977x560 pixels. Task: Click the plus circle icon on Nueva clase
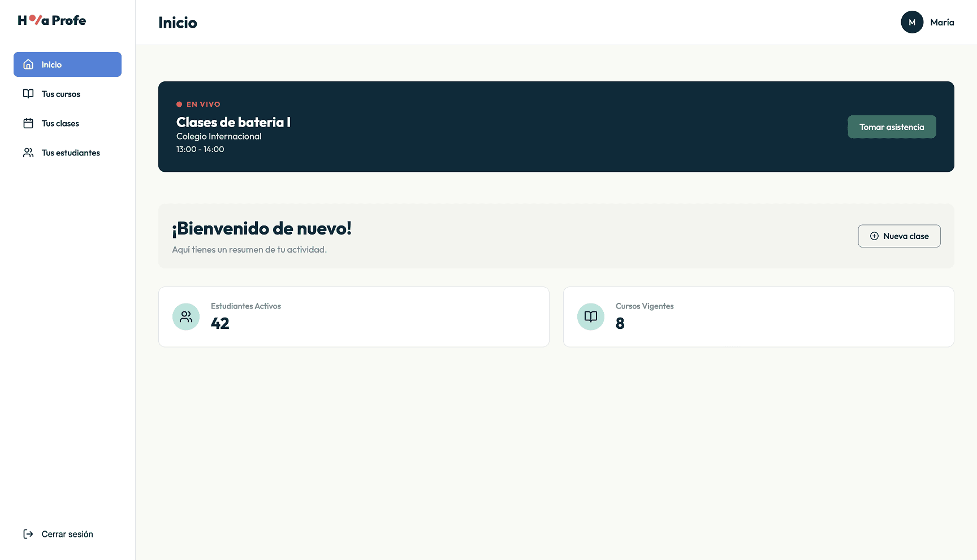874,236
